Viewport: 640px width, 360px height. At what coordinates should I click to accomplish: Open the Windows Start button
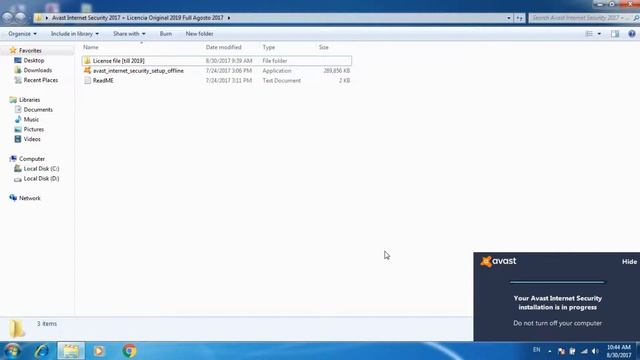(x=13, y=351)
